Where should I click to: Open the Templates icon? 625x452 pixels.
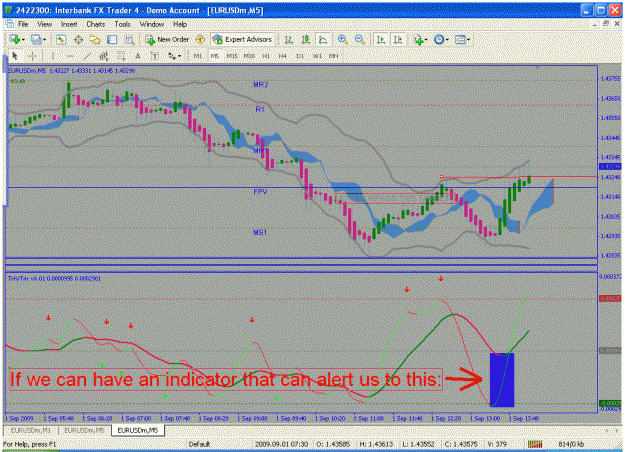point(460,39)
